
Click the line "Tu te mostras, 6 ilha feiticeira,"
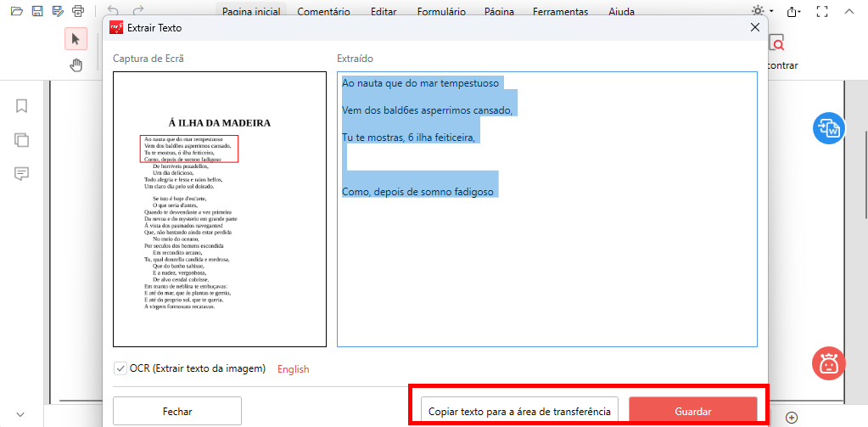click(x=408, y=138)
